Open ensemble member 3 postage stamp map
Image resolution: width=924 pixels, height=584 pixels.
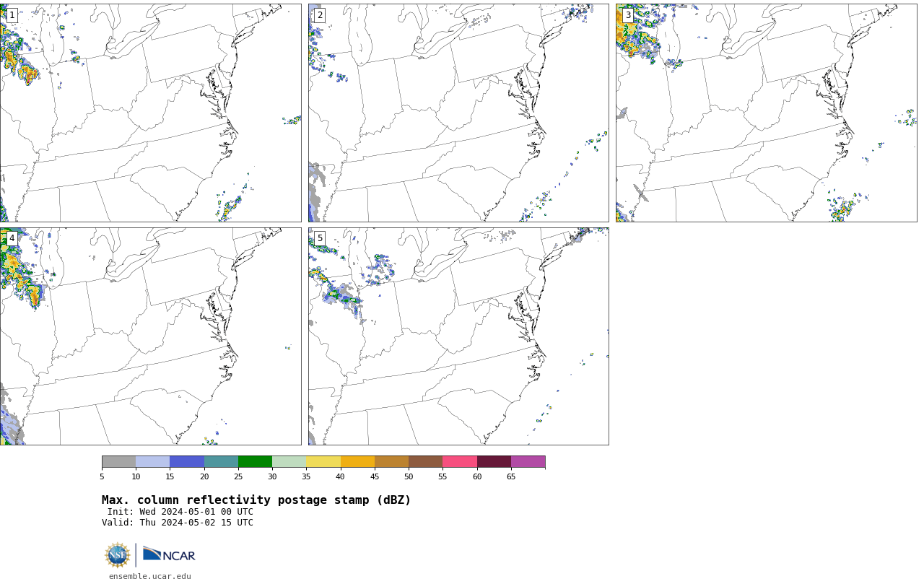point(767,113)
